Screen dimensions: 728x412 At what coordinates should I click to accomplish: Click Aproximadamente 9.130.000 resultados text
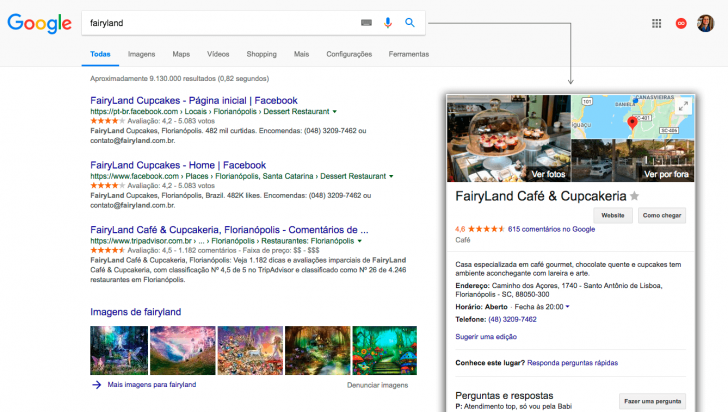(x=179, y=78)
